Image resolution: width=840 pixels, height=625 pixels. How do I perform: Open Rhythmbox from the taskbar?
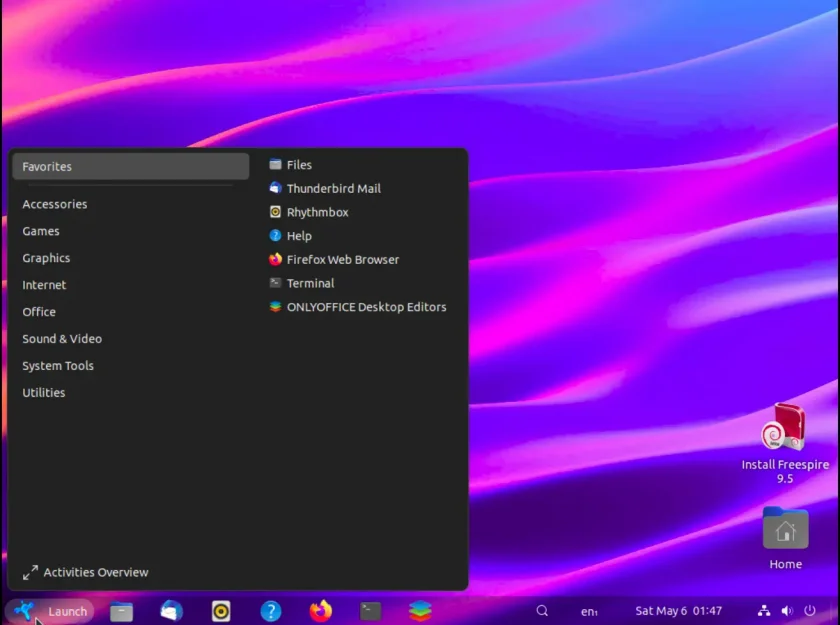[x=221, y=611]
